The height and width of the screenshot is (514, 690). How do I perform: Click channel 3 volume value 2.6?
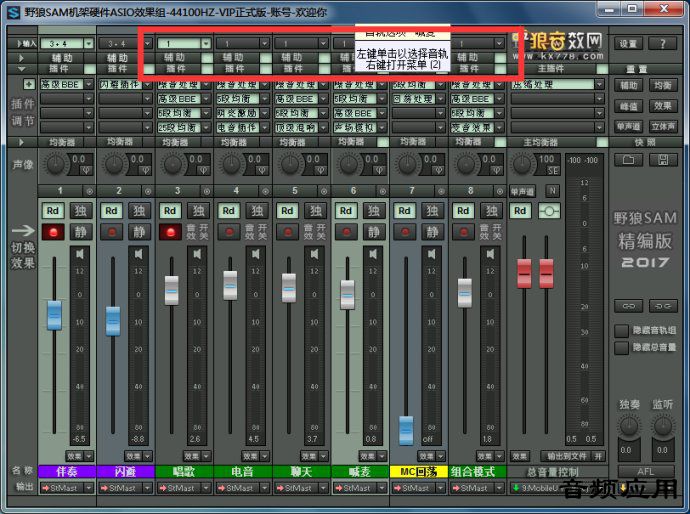(195, 439)
